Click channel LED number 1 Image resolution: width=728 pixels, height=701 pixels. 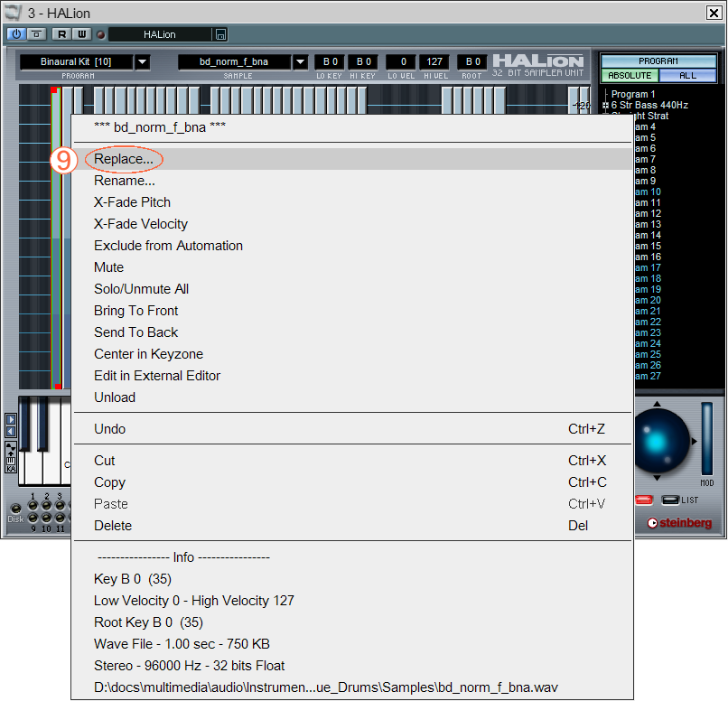[33, 506]
